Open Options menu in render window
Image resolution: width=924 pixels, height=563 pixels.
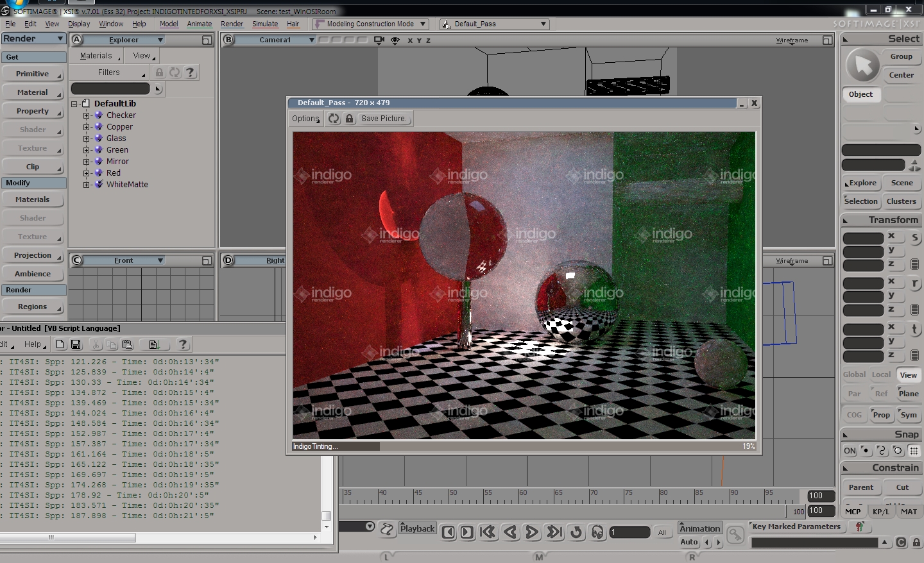(306, 119)
